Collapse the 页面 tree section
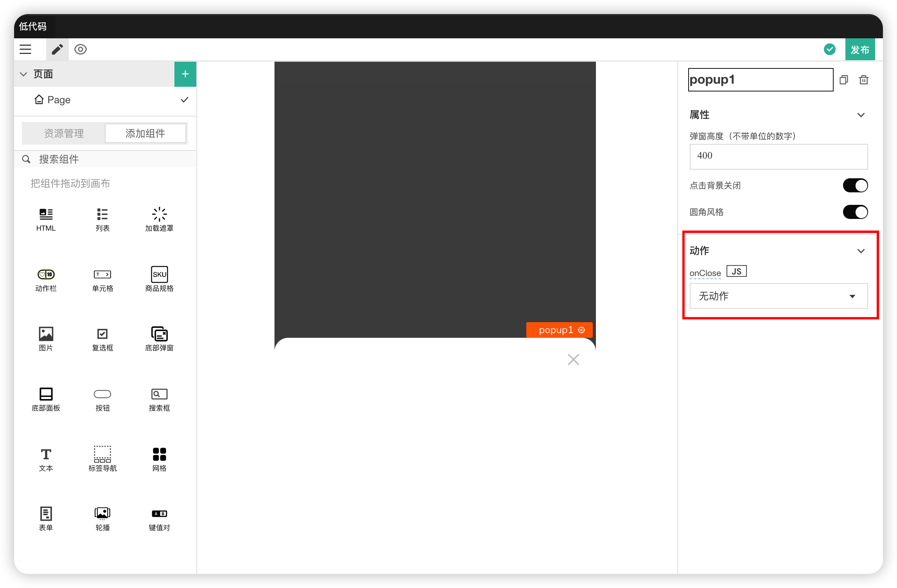 (23, 74)
